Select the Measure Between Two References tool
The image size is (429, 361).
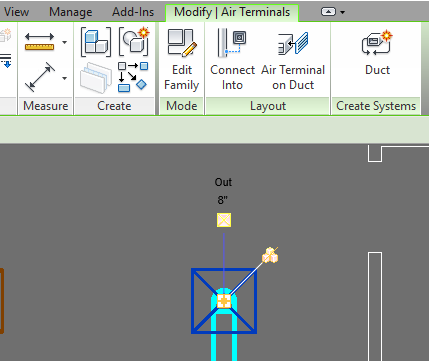pyautogui.click(x=39, y=42)
